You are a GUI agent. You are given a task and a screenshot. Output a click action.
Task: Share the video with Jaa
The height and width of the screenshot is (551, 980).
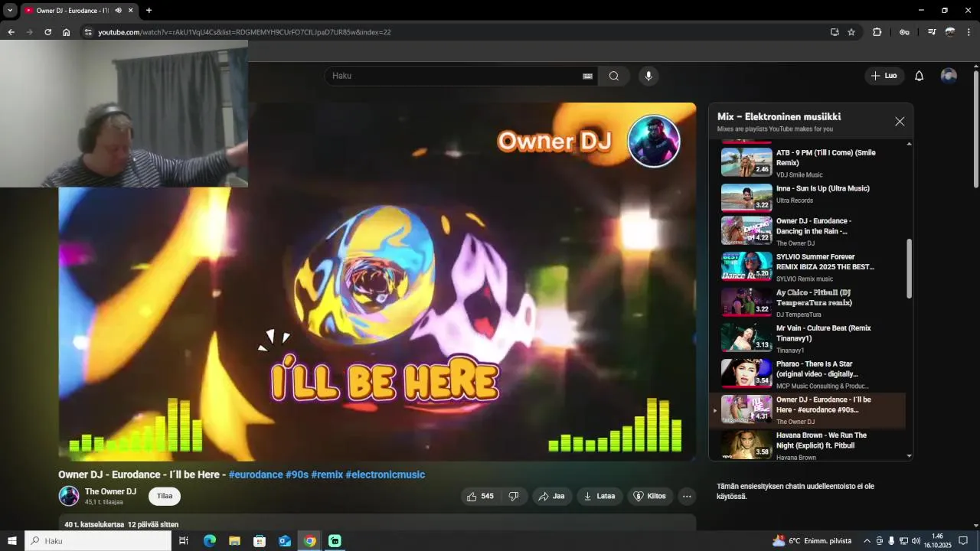pos(551,496)
